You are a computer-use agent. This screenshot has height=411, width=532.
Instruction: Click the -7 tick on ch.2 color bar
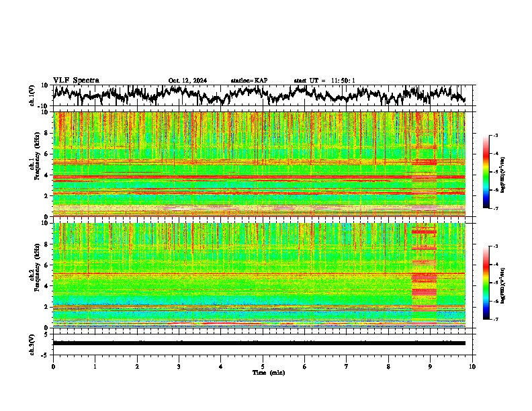click(495, 319)
